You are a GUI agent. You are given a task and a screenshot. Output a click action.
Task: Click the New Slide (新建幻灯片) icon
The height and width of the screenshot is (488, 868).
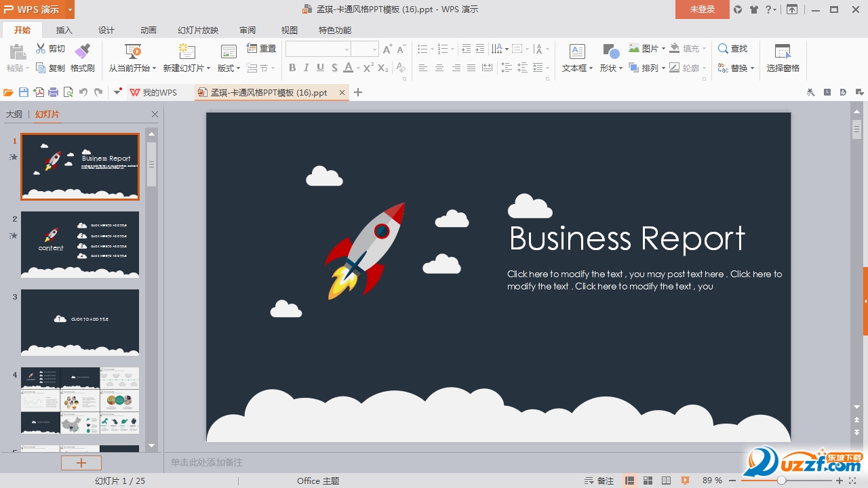click(186, 52)
